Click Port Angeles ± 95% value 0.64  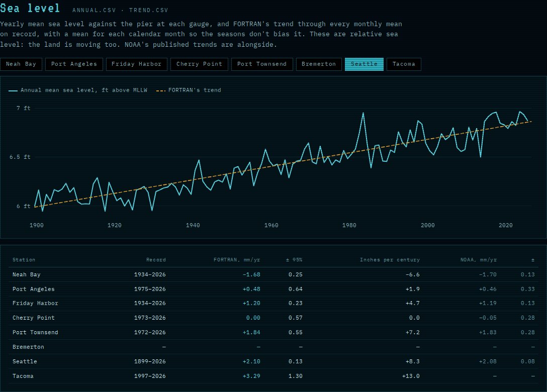296,289
